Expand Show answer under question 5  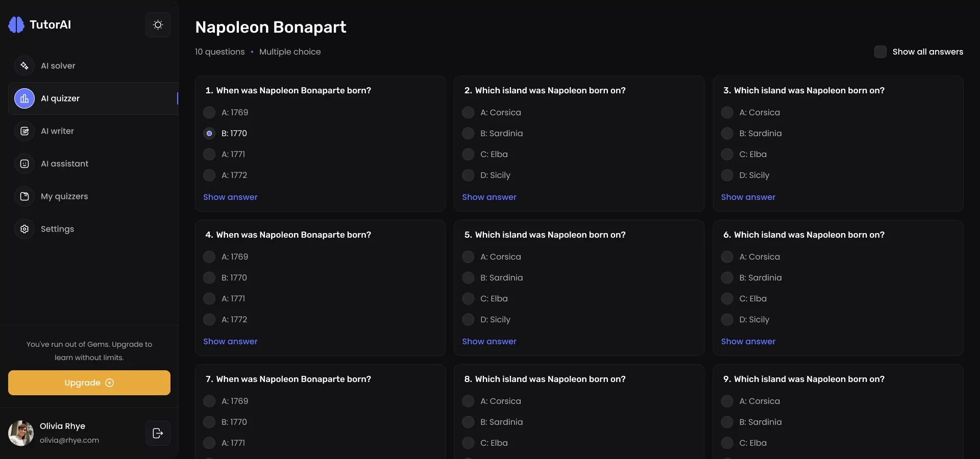tap(489, 341)
